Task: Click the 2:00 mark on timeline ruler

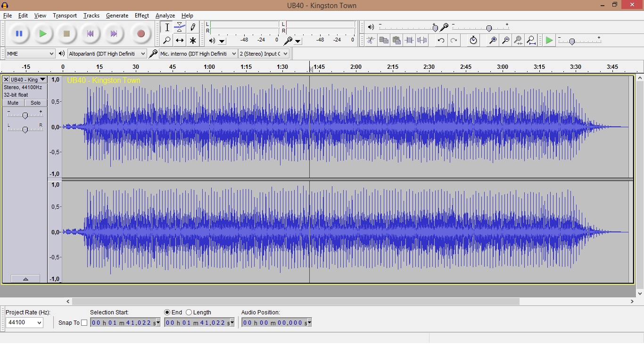Action: tap(356, 67)
